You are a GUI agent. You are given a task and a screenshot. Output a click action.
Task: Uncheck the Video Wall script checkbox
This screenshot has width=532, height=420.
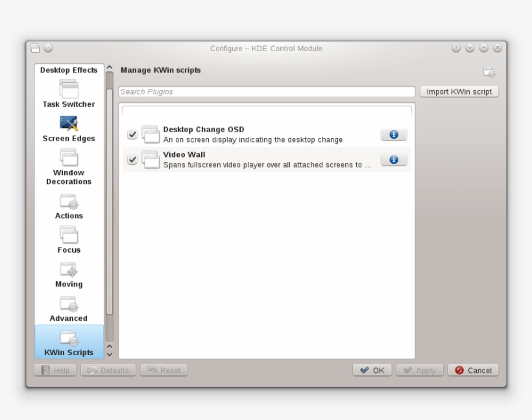(x=132, y=159)
